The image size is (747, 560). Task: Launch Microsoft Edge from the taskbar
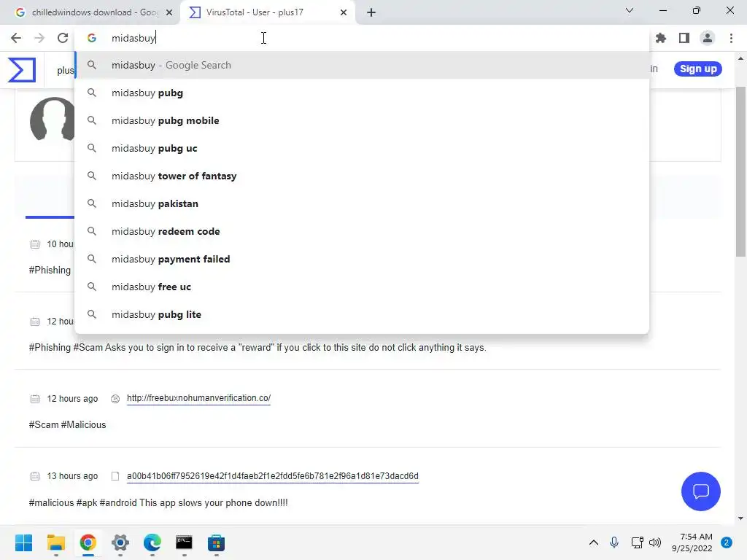152,542
